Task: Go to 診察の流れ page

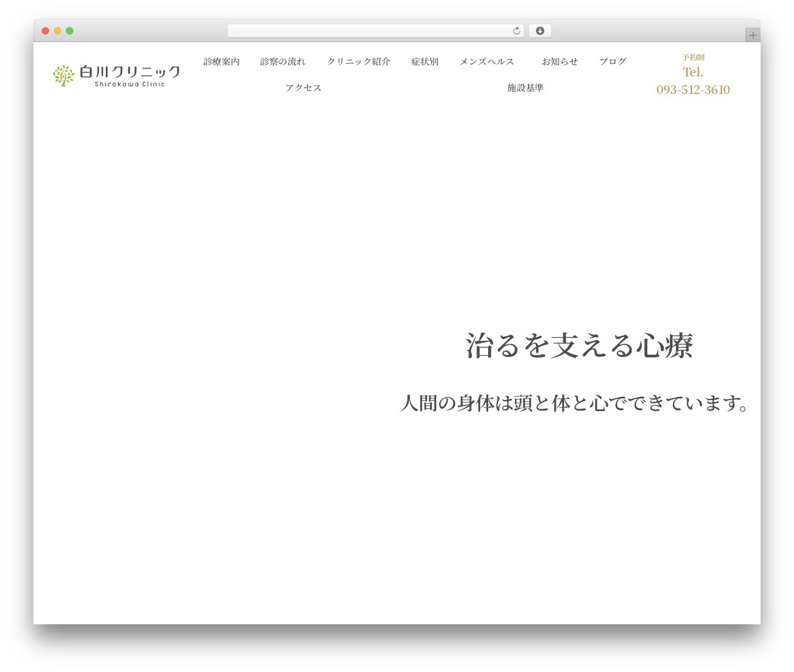Action: point(283,61)
